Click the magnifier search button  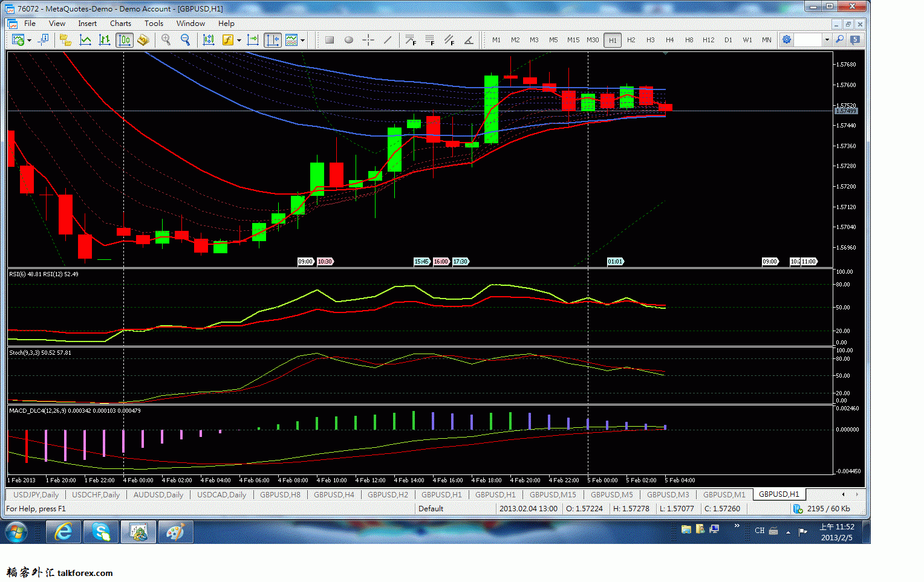(839, 40)
